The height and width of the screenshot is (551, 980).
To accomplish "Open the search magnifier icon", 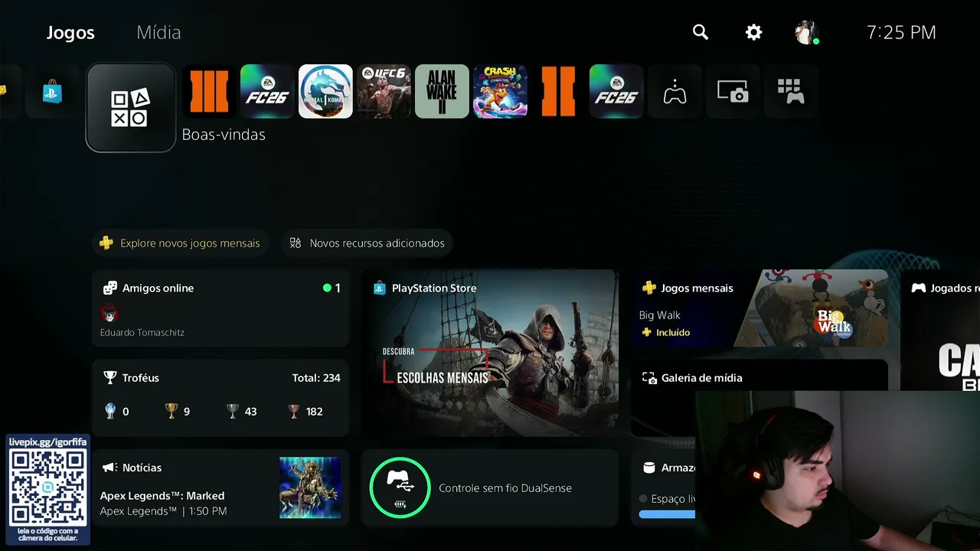I will [x=701, y=32].
